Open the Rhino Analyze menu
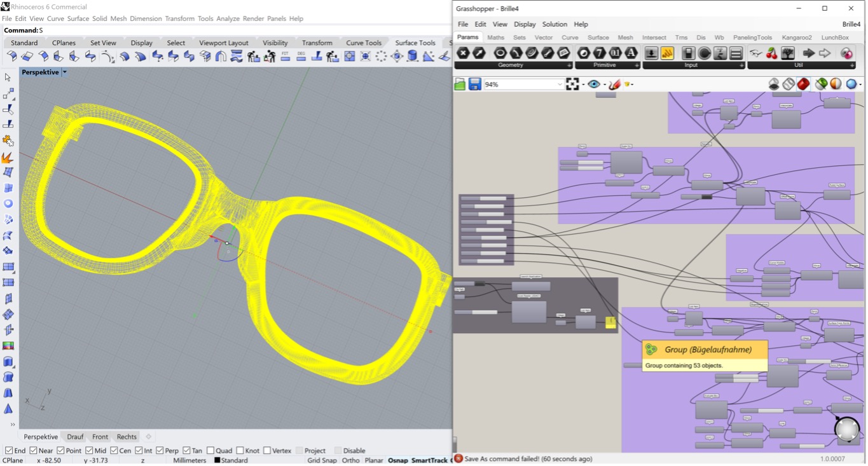Viewport: 868px width, 466px height. coord(228,18)
